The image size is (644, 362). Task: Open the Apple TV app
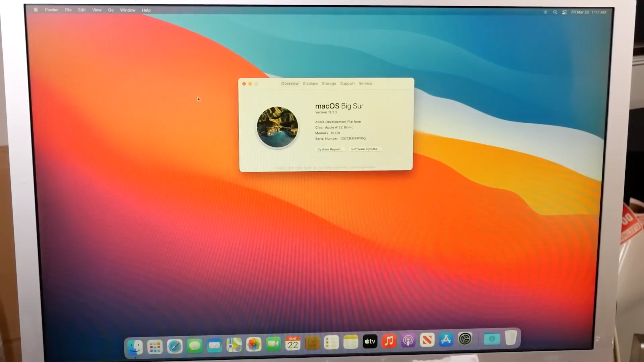(x=370, y=342)
